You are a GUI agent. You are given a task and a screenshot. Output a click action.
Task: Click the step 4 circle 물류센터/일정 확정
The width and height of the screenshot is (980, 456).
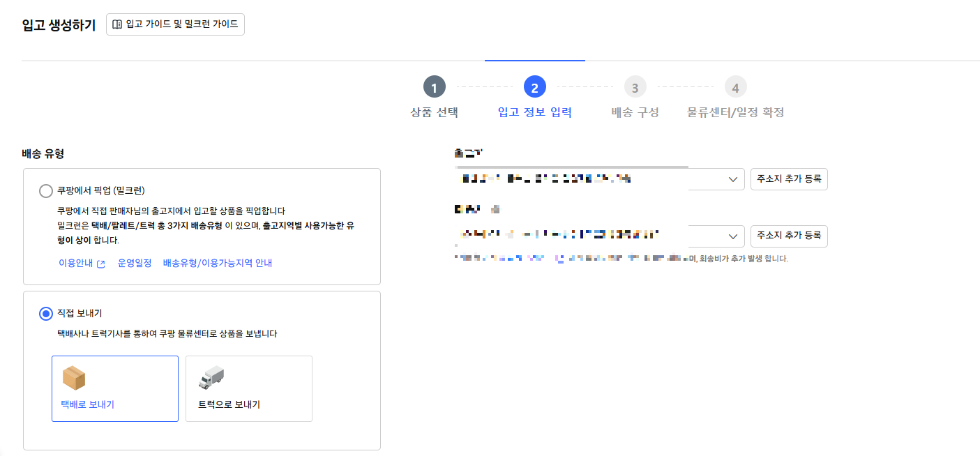[x=735, y=88]
